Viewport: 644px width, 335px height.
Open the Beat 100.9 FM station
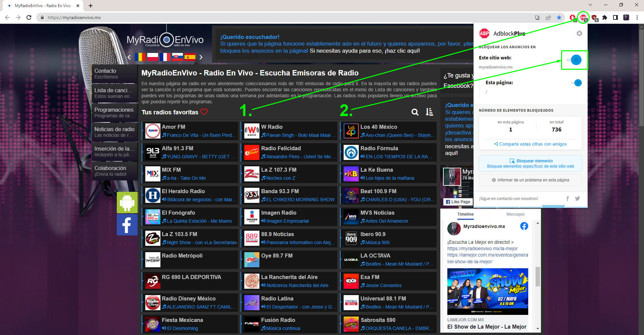tap(389, 195)
